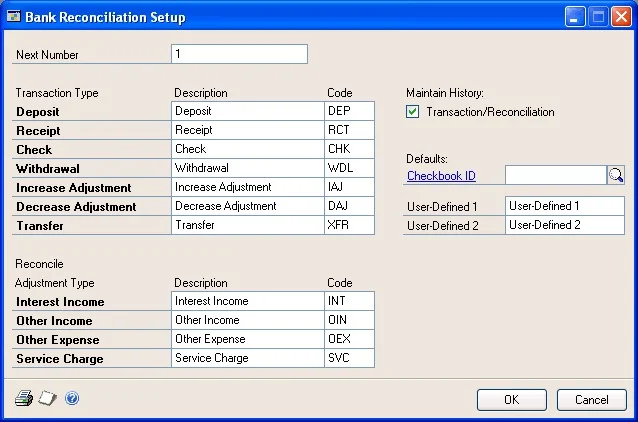Edit the Interest Income description field
Image resolution: width=638 pixels, height=422 pixels.
pyautogui.click(x=248, y=301)
